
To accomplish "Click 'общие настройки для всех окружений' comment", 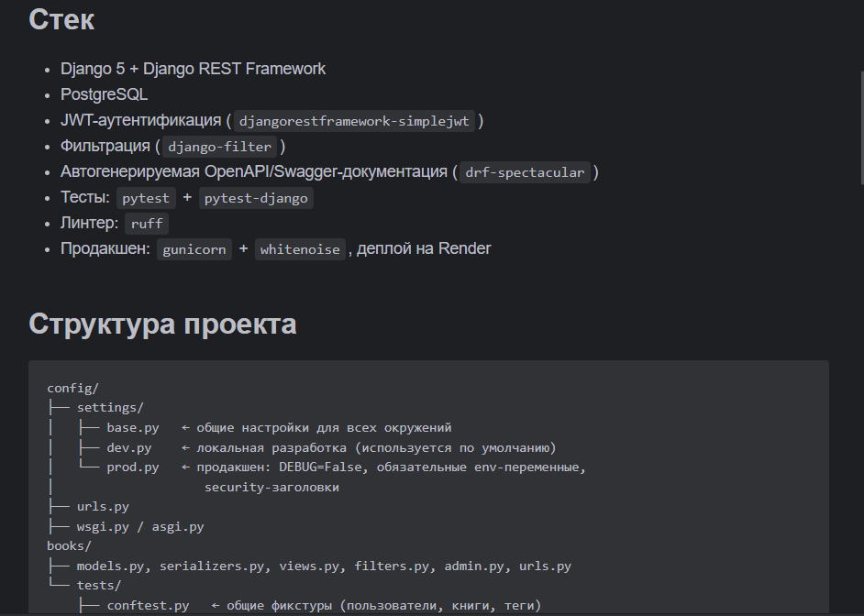I will pyautogui.click(x=324, y=428).
